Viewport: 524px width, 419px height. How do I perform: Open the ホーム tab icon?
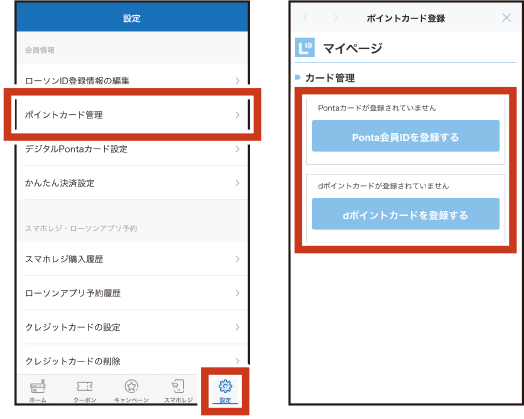(38, 386)
